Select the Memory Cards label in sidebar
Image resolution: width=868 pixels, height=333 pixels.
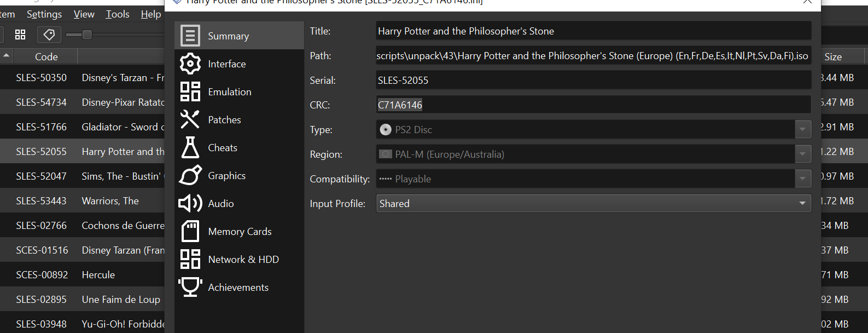[240, 232]
